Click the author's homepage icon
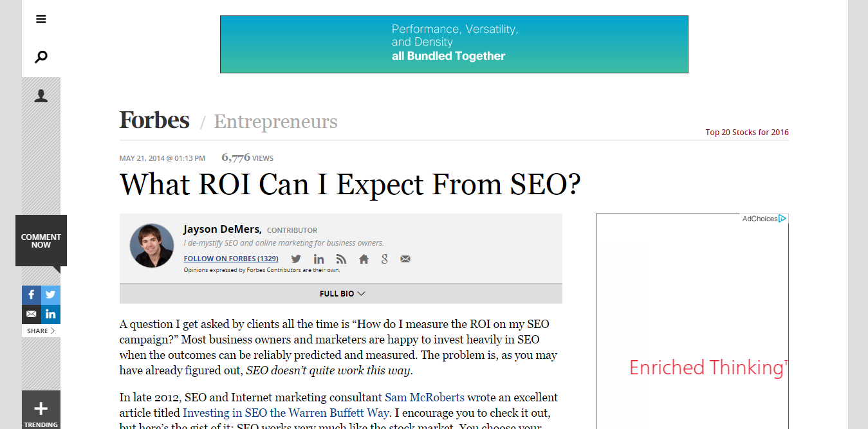Viewport: 868px width, 429px height. [363, 259]
